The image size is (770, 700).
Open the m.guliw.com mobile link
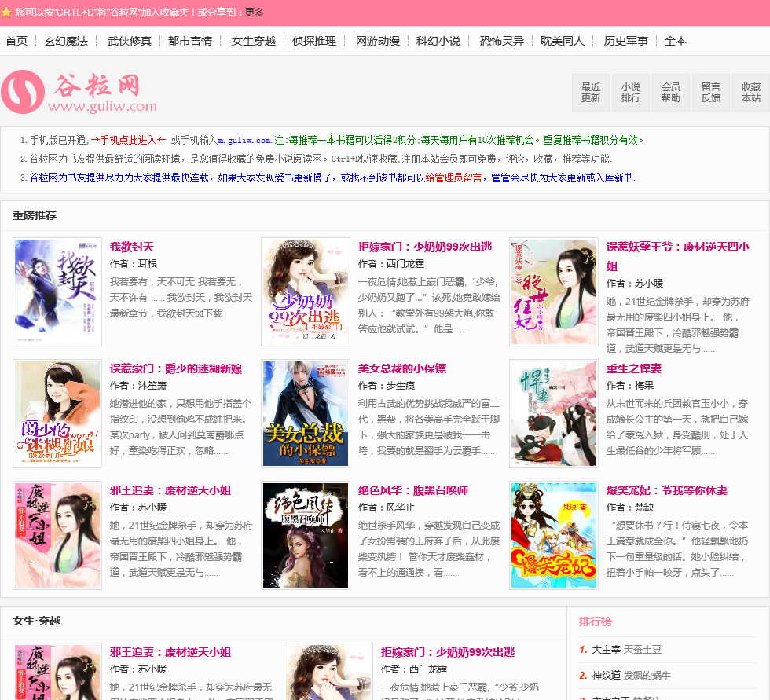[x=244, y=141]
